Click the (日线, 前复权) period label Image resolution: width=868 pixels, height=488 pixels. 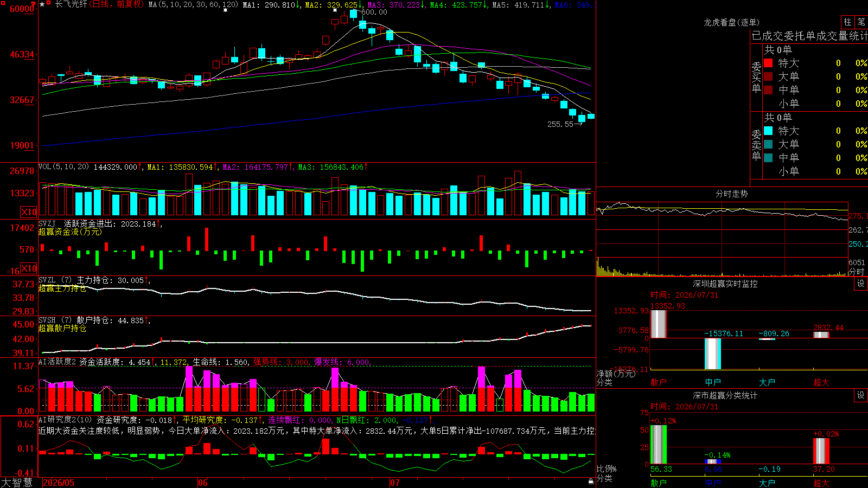click(x=116, y=4)
